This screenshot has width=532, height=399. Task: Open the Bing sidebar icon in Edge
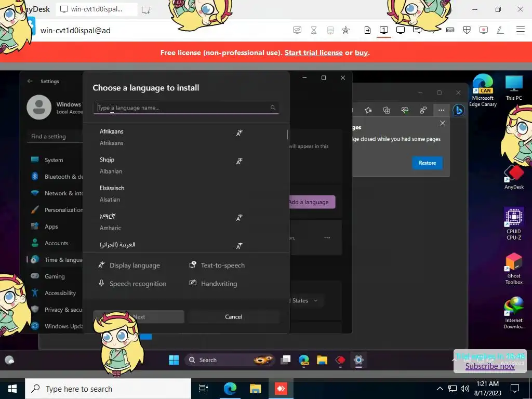click(x=459, y=110)
